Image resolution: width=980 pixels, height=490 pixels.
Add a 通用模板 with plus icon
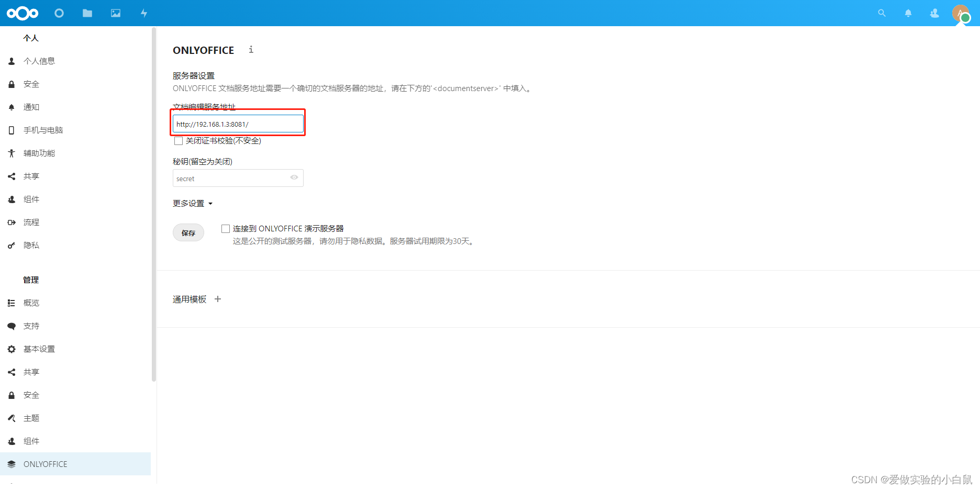tap(218, 299)
